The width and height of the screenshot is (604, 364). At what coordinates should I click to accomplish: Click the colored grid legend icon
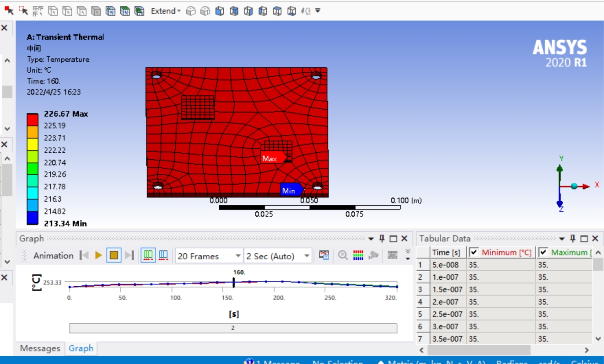pyautogui.click(x=358, y=256)
